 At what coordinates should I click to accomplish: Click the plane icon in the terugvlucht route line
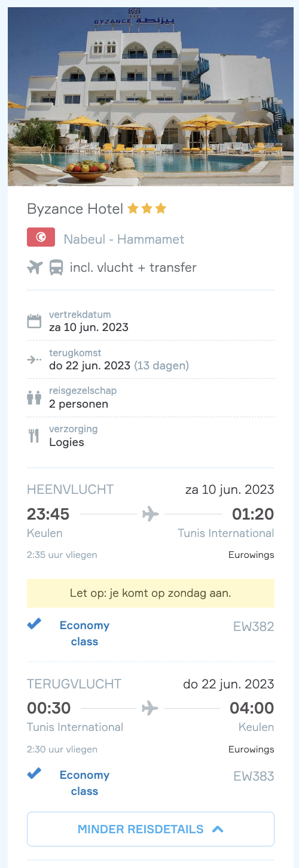(x=151, y=708)
